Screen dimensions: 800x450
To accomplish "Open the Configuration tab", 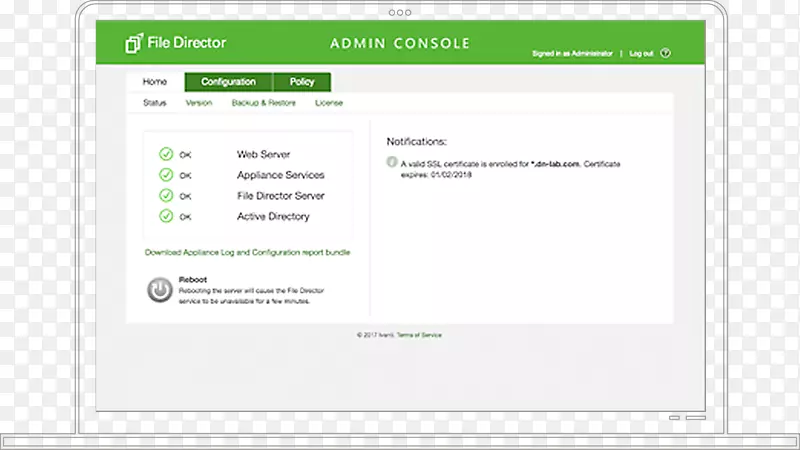I will (x=229, y=82).
